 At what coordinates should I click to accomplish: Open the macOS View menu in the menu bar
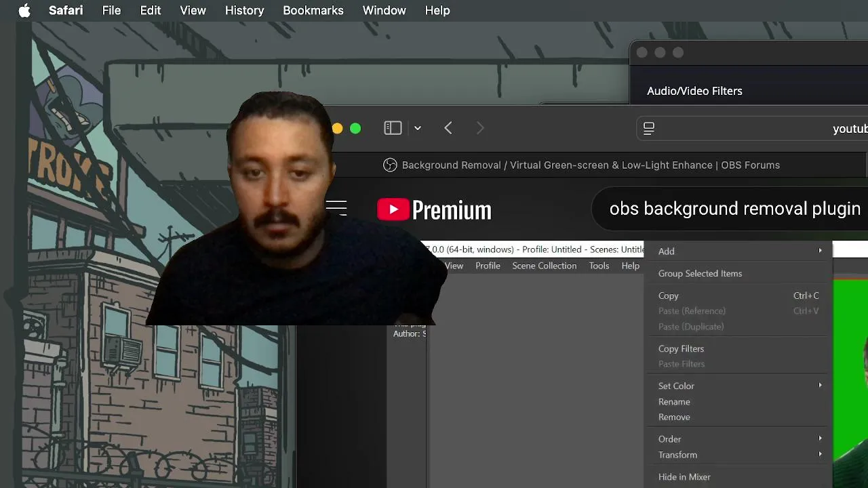point(193,10)
